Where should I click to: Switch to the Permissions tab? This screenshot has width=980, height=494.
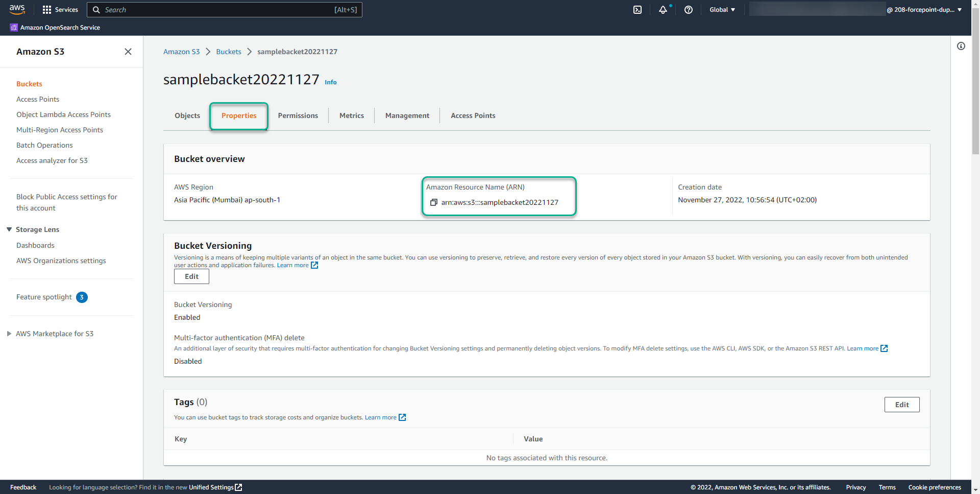point(298,115)
